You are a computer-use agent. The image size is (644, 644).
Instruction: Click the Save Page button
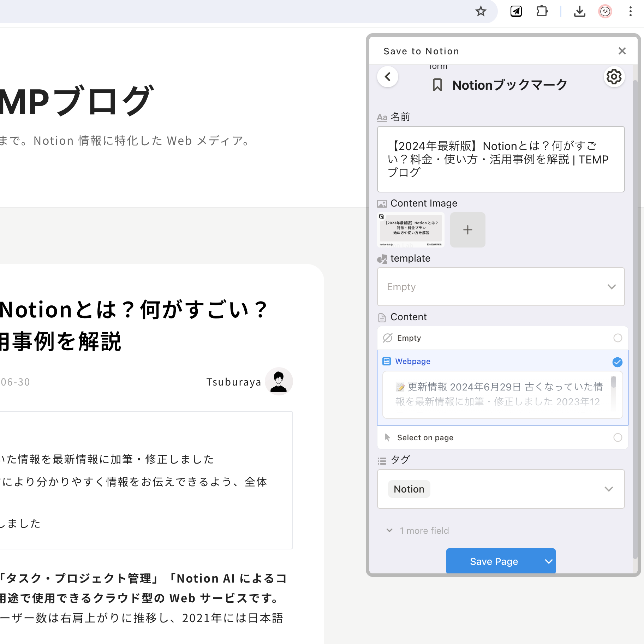494,561
